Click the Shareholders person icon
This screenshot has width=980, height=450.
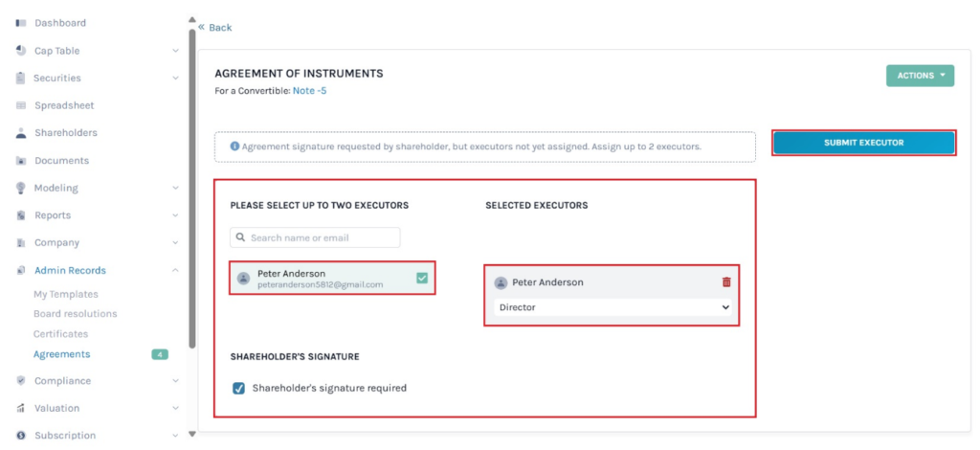[x=21, y=133]
